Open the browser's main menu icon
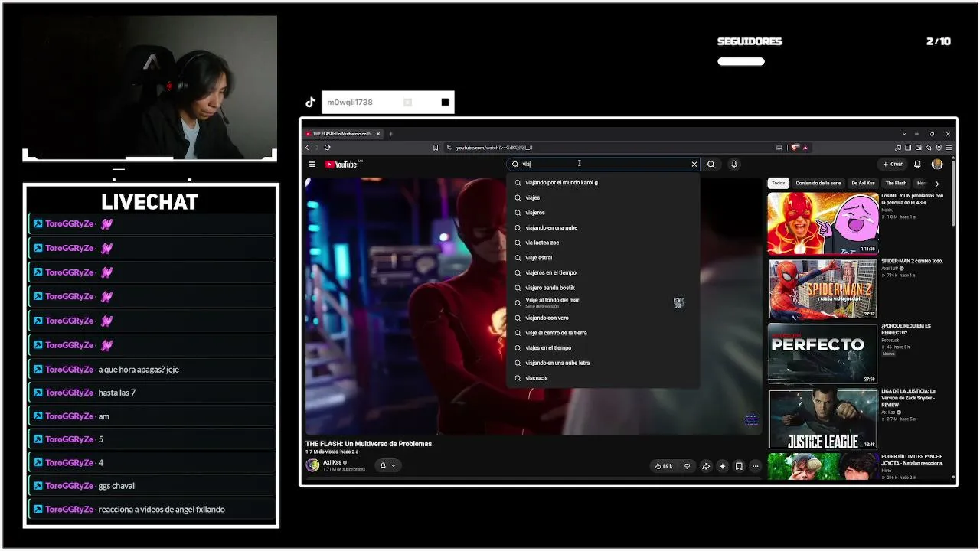This screenshot has width=980, height=551. [949, 148]
